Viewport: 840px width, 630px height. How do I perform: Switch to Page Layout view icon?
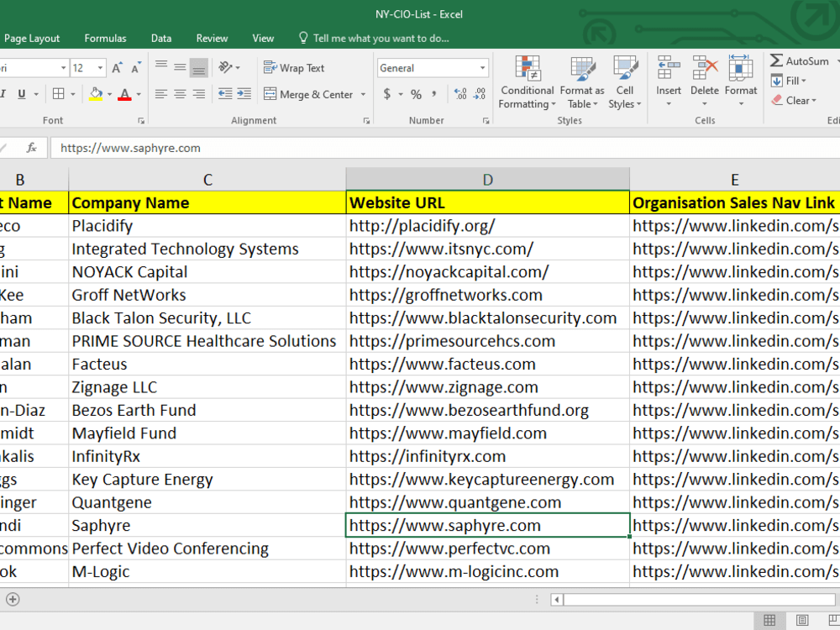click(x=802, y=621)
